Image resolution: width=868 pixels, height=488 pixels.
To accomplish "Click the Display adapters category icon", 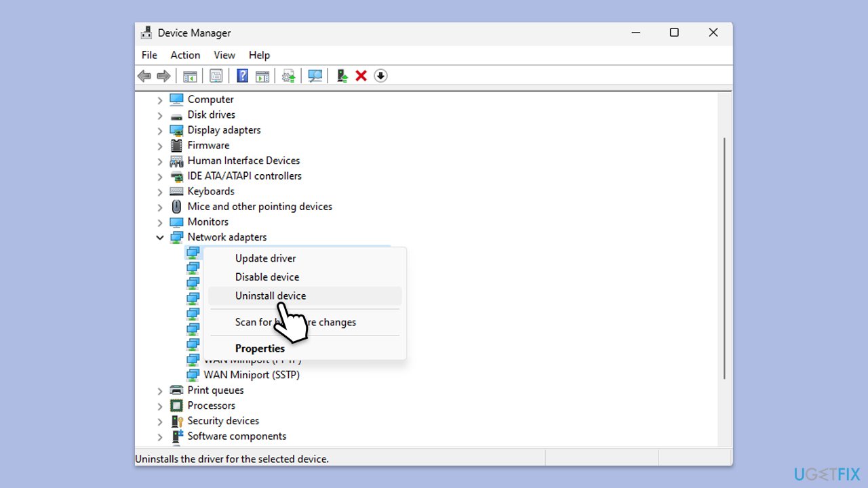I will pos(176,130).
